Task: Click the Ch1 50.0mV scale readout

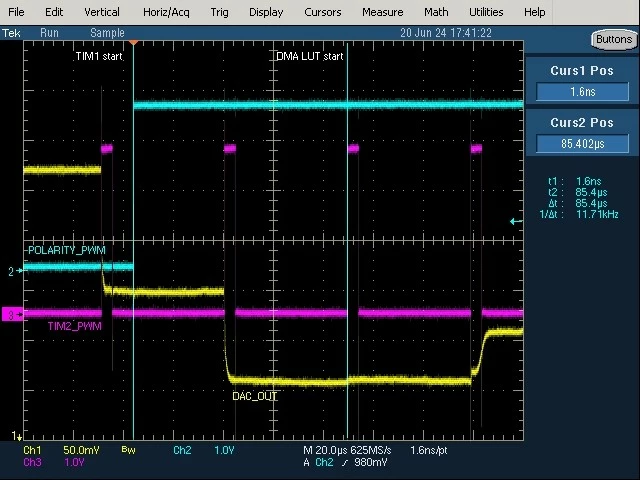Action: 61,450
